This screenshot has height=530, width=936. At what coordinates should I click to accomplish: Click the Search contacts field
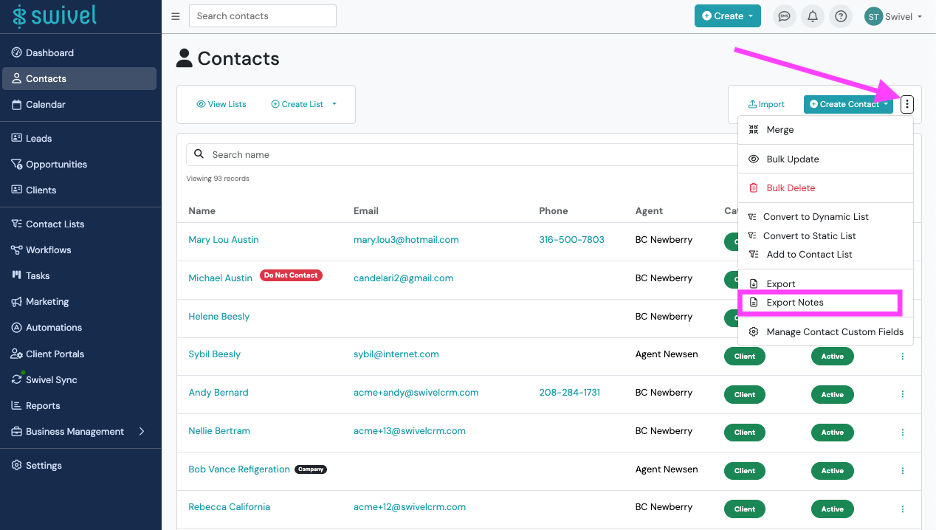(263, 16)
